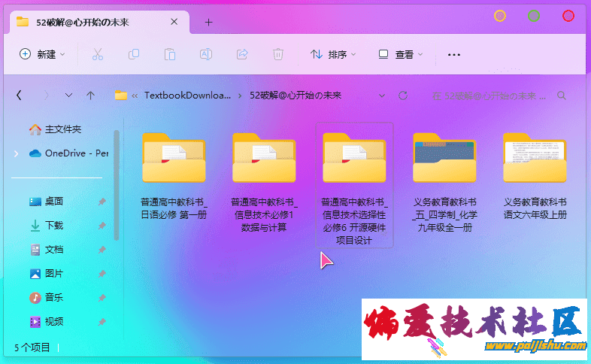Refresh the current folder view
Screen dimensions: 591x364
(403, 96)
